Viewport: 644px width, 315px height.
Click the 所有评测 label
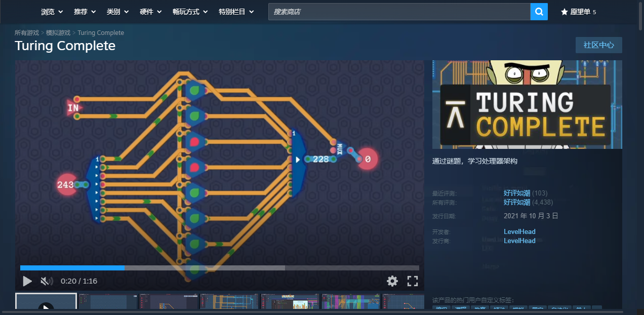coord(444,203)
